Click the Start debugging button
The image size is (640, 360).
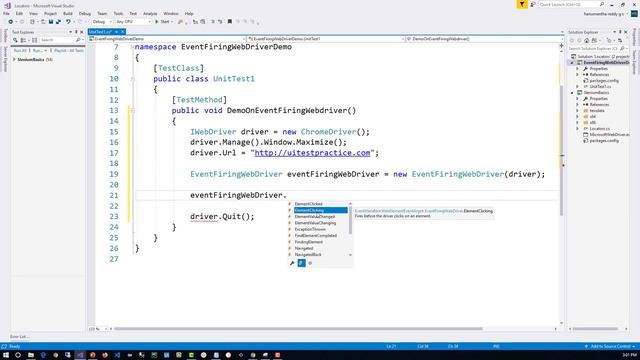point(163,22)
